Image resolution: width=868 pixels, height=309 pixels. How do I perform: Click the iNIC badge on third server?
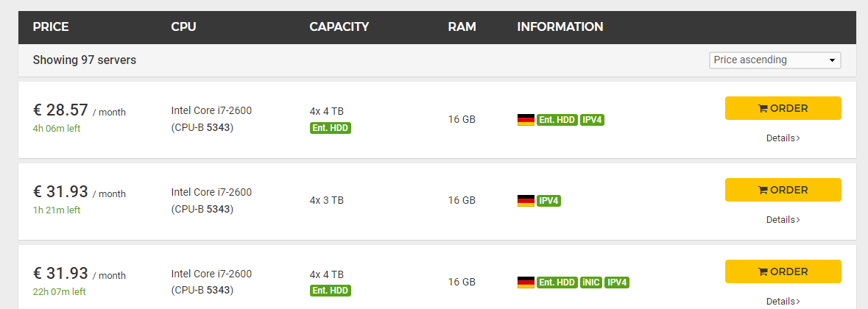(x=591, y=282)
